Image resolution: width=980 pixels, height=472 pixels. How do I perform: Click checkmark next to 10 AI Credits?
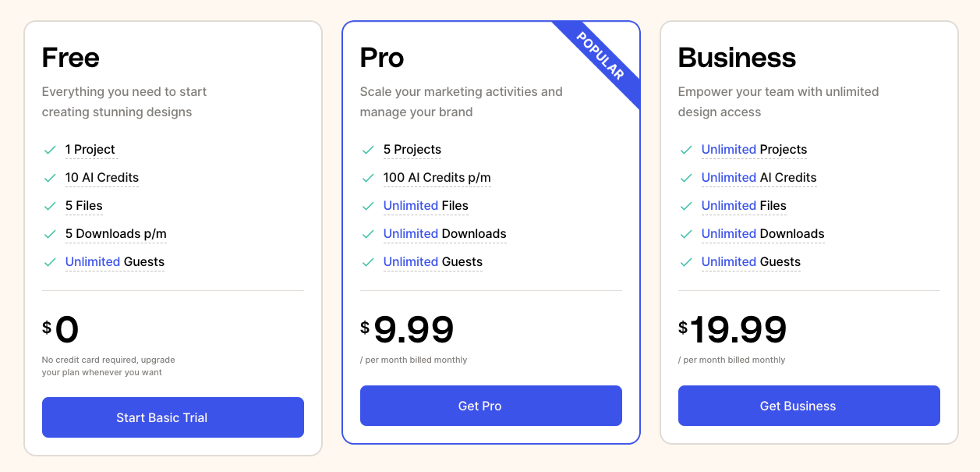[50, 178]
